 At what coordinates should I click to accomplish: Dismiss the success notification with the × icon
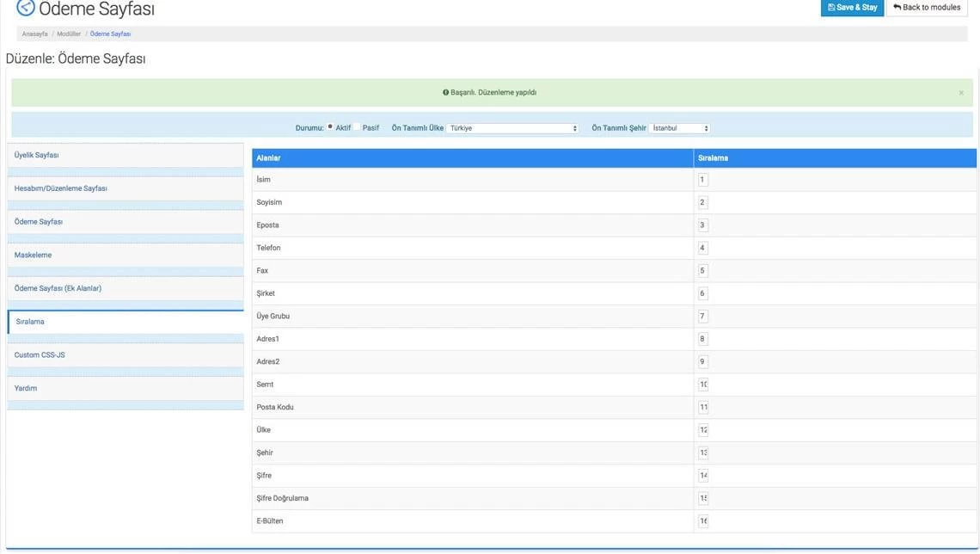(960, 91)
